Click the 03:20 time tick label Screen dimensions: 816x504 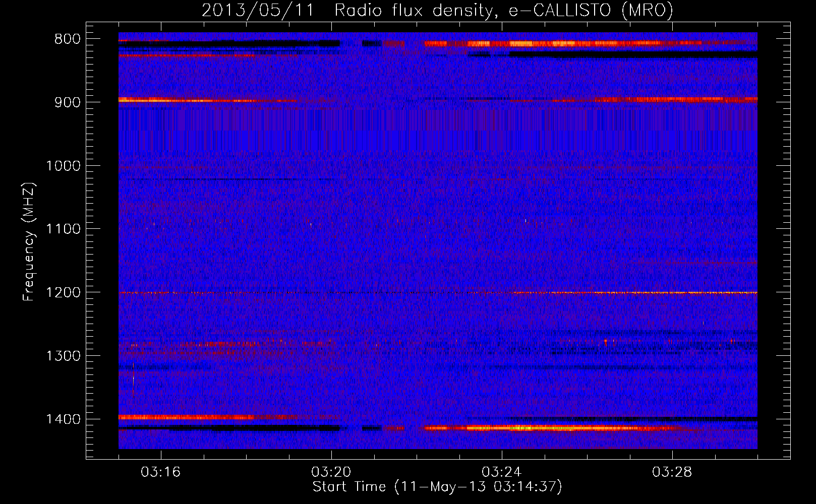point(331,472)
